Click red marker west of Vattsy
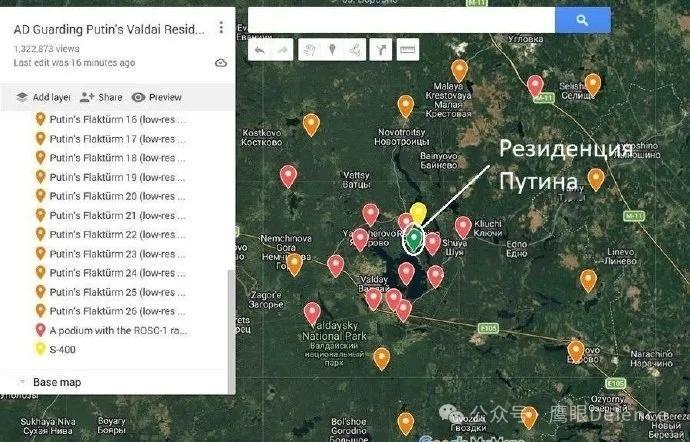 (288, 176)
